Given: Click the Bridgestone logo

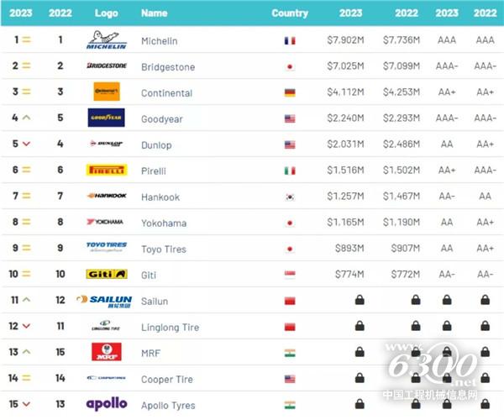Looking at the screenshot, I should pyautogui.click(x=107, y=66).
